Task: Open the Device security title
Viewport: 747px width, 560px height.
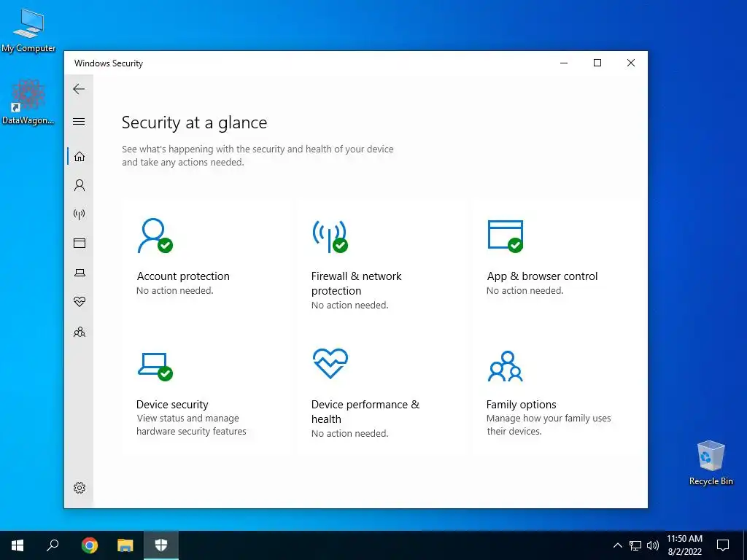Action: pos(172,404)
